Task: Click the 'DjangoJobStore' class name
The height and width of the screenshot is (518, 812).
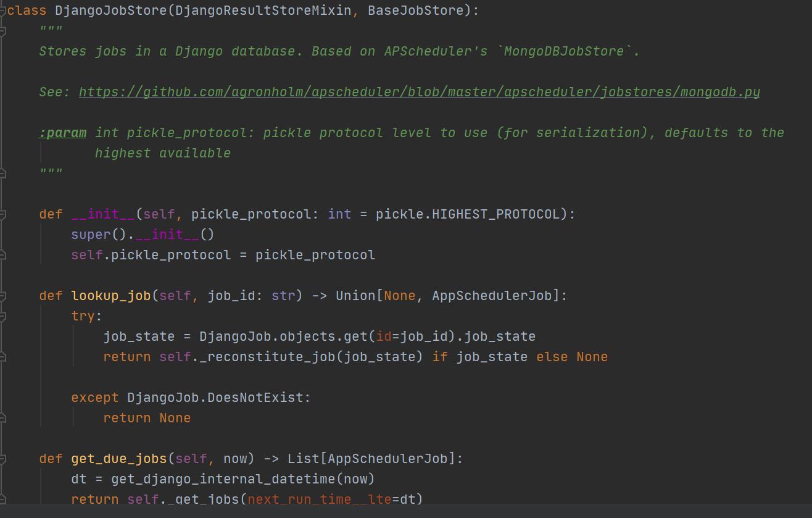Action: pos(111,10)
